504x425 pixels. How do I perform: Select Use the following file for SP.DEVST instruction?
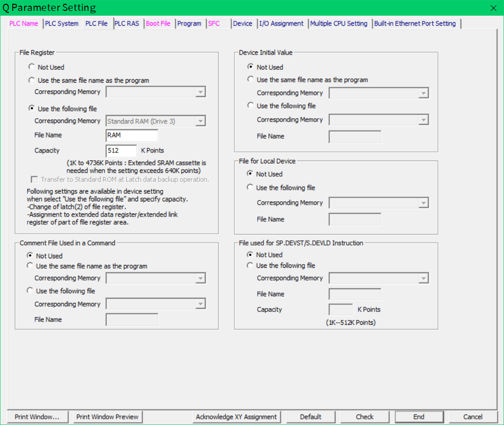click(250, 265)
